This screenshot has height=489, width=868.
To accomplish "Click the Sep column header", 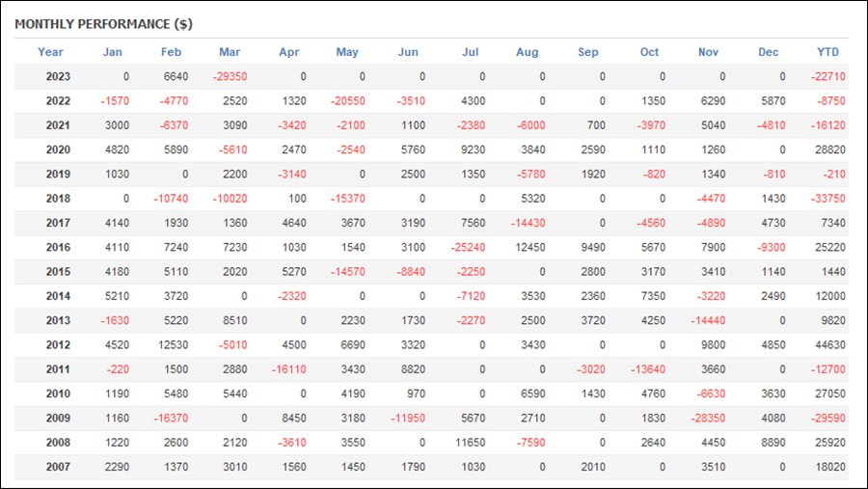I will [x=588, y=52].
